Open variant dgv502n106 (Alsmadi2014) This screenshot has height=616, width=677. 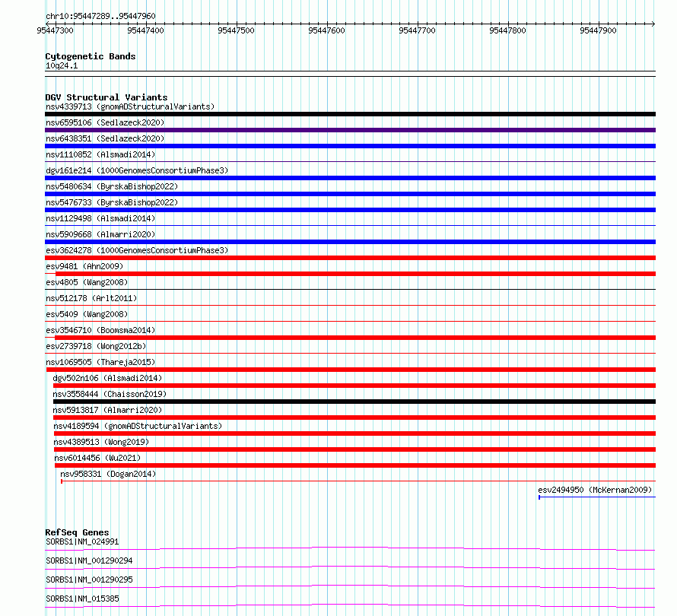click(x=107, y=378)
